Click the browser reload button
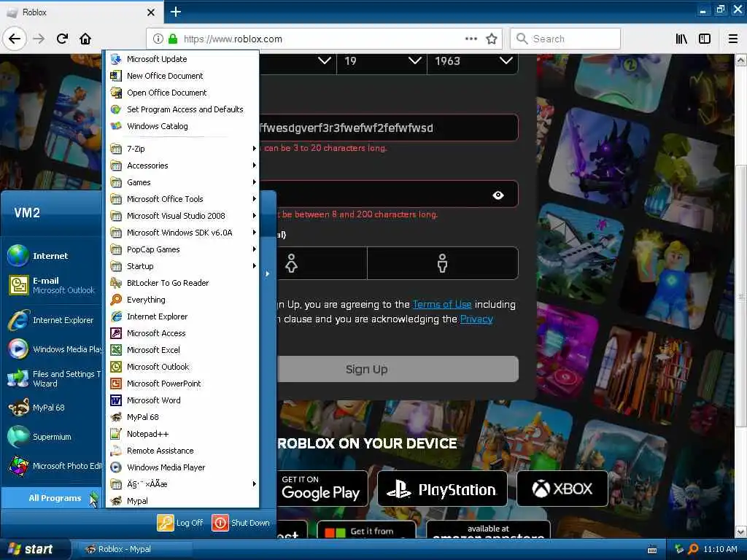This screenshot has width=747, height=560. tap(62, 39)
